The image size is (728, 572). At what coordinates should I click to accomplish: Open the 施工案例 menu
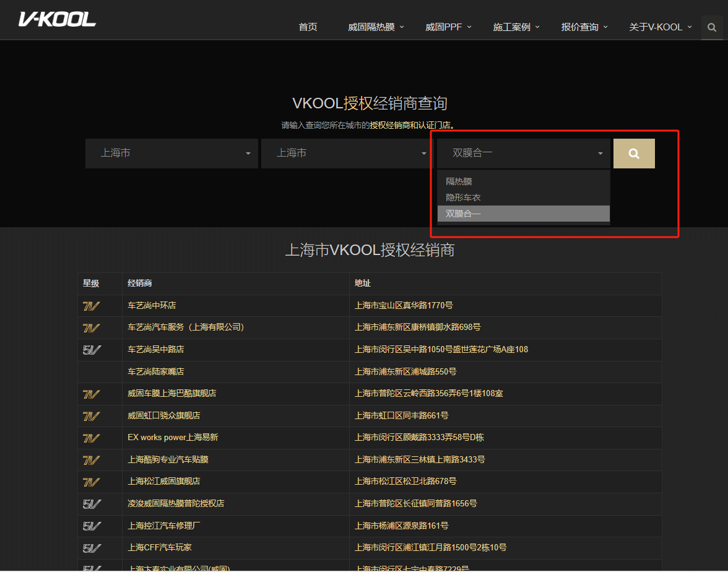pyautogui.click(x=516, y=27)
